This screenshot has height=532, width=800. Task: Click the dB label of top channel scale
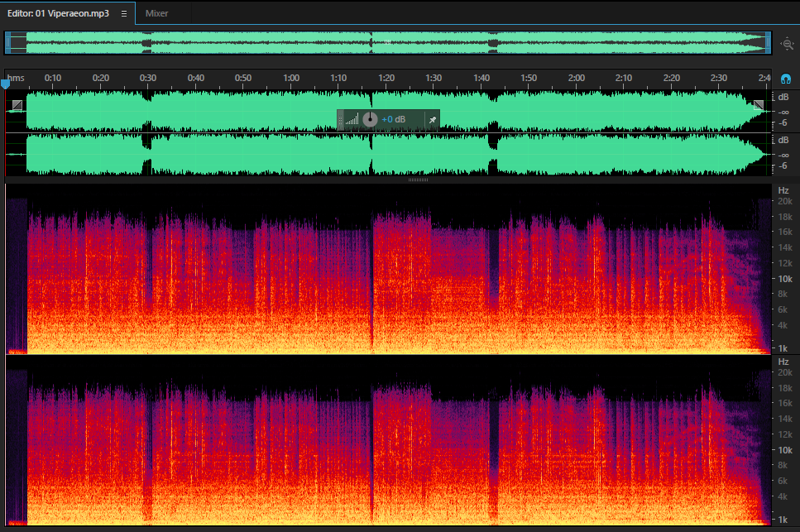[783, 97]
